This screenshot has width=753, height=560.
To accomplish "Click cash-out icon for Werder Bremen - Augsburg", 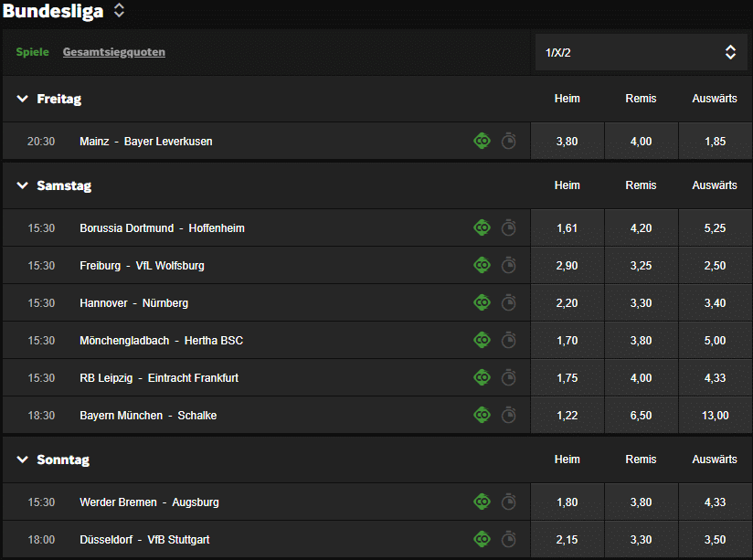I will click(x=482, y=502).
